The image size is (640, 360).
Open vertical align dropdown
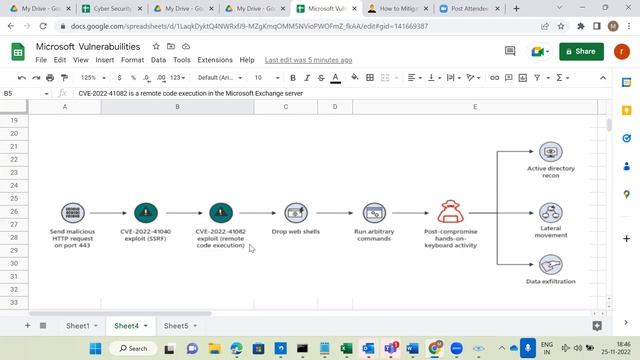pos(434,78)
